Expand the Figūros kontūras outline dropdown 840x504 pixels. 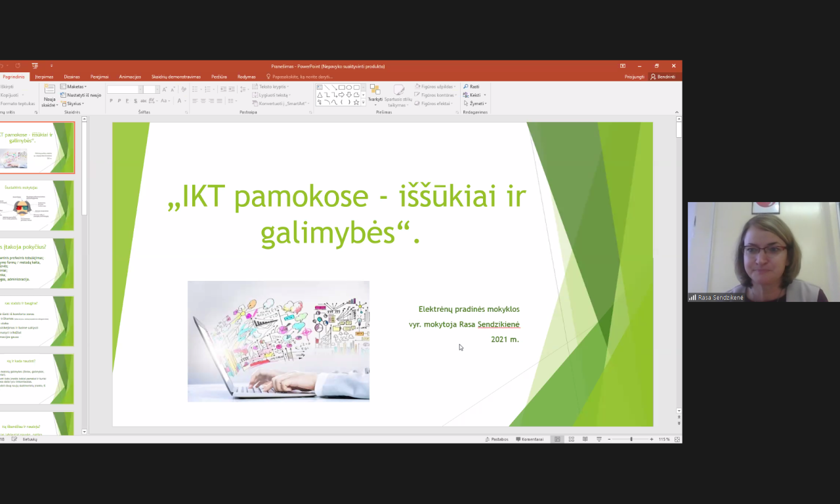435,95
